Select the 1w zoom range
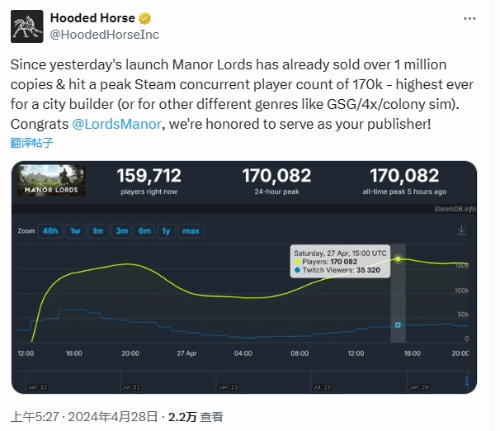This screenshot has width=500, height=431. pos(75,231)
